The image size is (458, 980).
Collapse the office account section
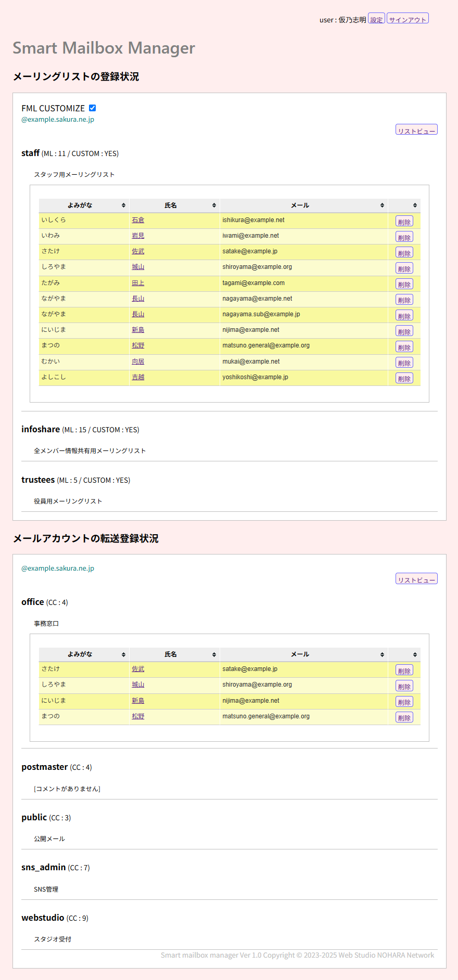tap(32, 602)
